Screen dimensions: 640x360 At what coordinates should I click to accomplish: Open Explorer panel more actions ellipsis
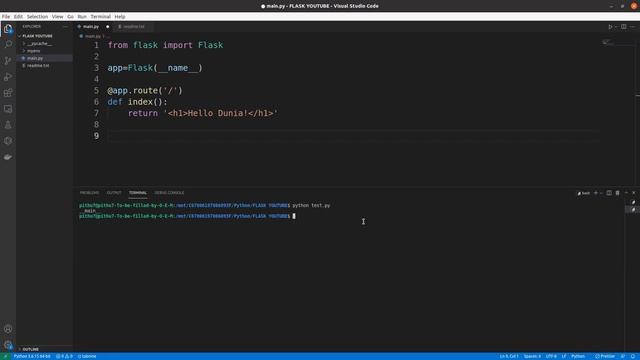[65, 27]
